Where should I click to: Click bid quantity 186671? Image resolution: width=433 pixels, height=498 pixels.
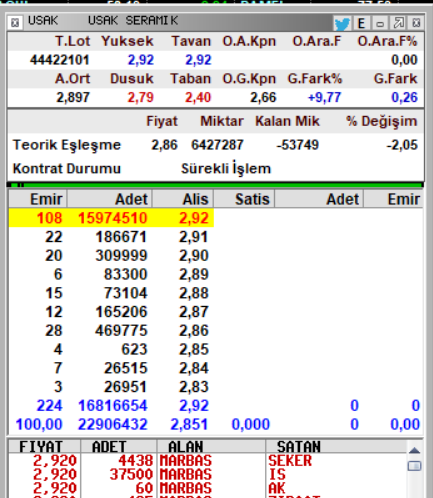pyautogui.click(x=121, y=237)
